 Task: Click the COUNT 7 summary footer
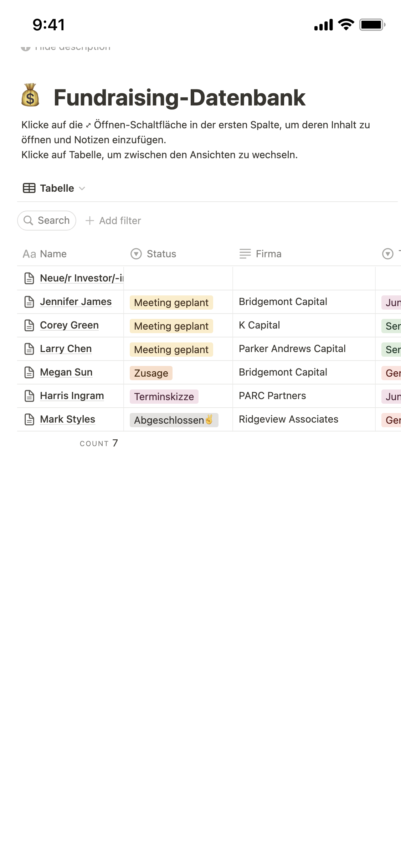pos(99,443)
